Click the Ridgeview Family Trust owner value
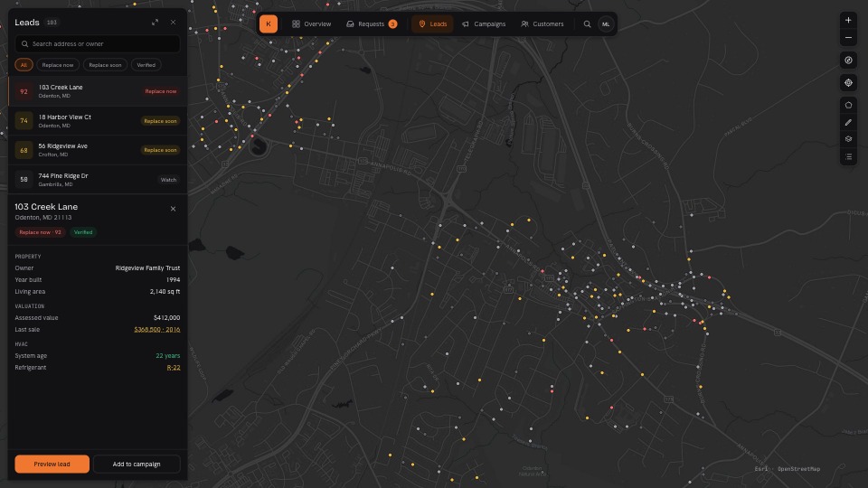 (x=147, y=268)
